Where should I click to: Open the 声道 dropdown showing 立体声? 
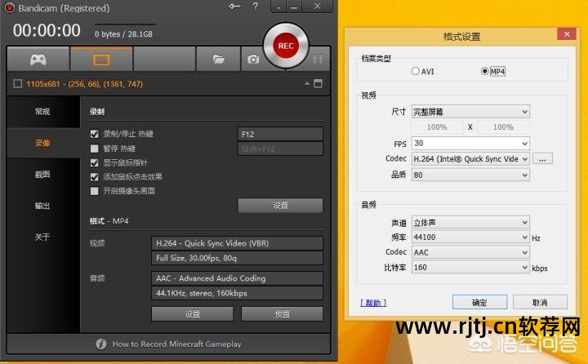(470, 223)
